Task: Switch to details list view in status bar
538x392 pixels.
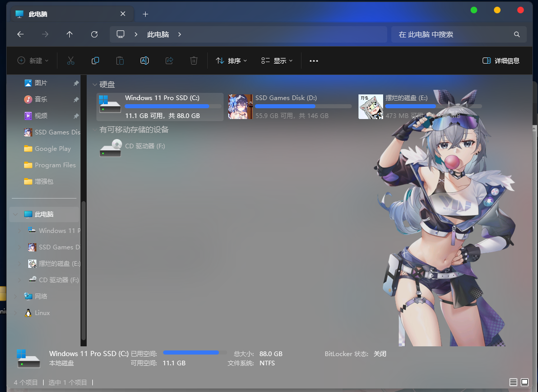Action: click(x=513, y=382)
